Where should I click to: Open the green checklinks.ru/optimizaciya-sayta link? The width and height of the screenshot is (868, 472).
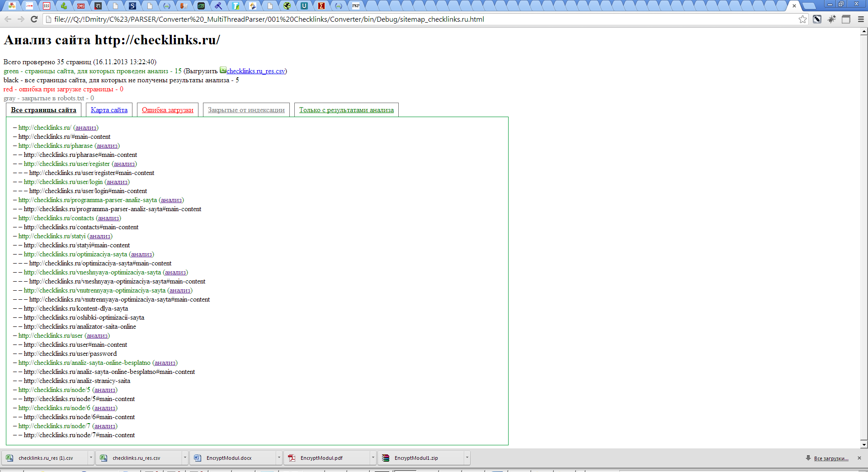(x=75, y=254)
